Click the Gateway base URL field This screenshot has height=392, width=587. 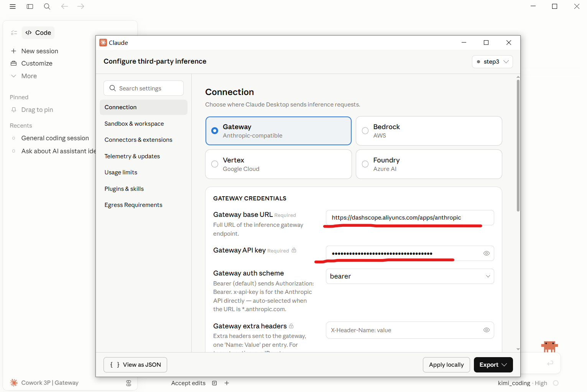coord(410,218)
